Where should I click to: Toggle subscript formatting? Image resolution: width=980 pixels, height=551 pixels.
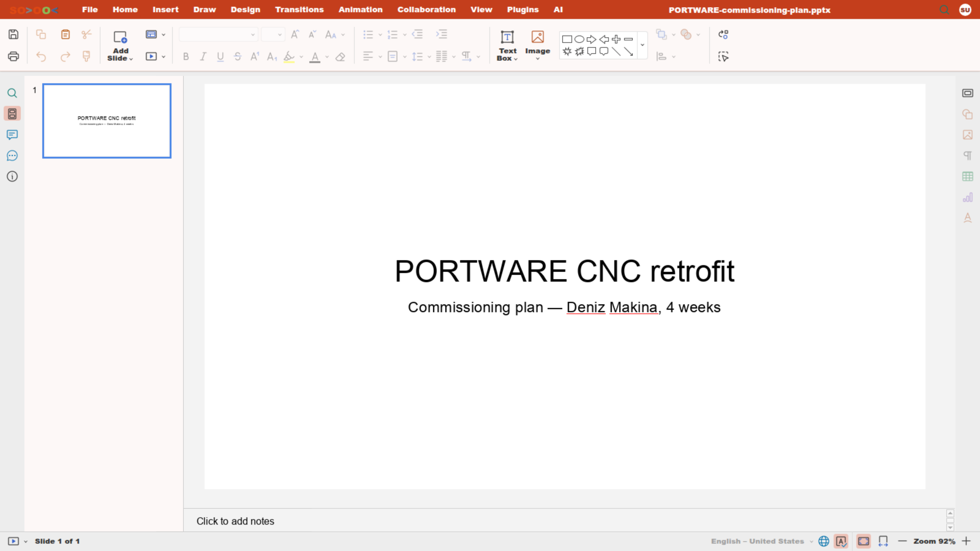click(x=272, y=57)
